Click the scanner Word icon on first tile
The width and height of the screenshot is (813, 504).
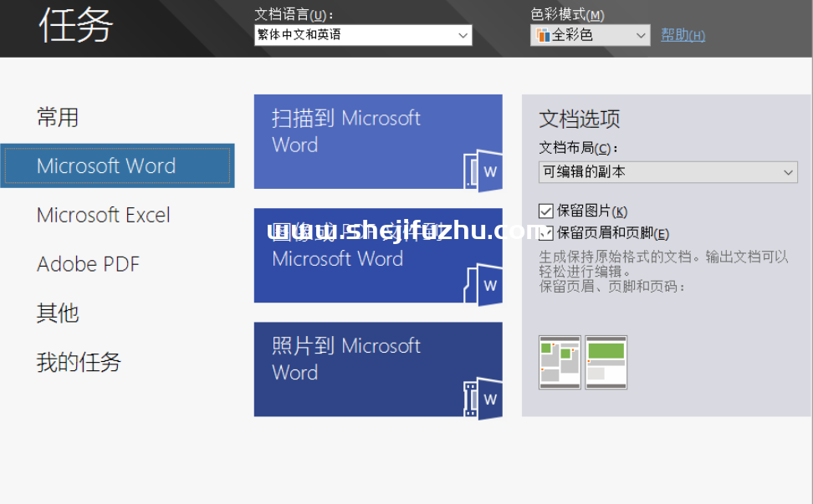[483, 171]
